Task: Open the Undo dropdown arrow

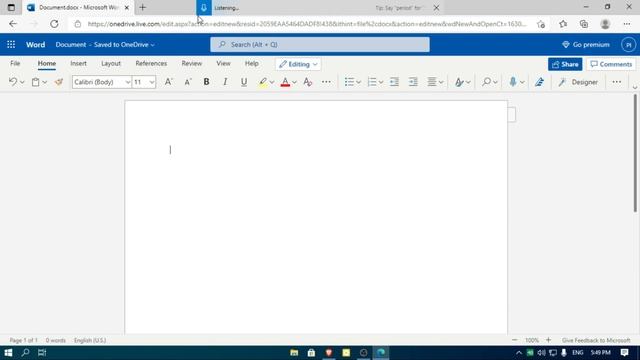Action: click(22, 82)
